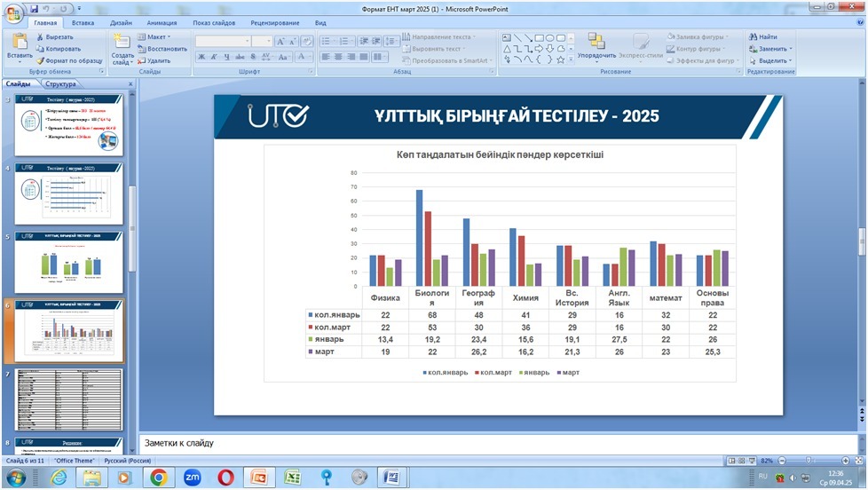This screenshot has width=868, height=490.
Task: Click the Восстановить button
Action: pos(162,49)
